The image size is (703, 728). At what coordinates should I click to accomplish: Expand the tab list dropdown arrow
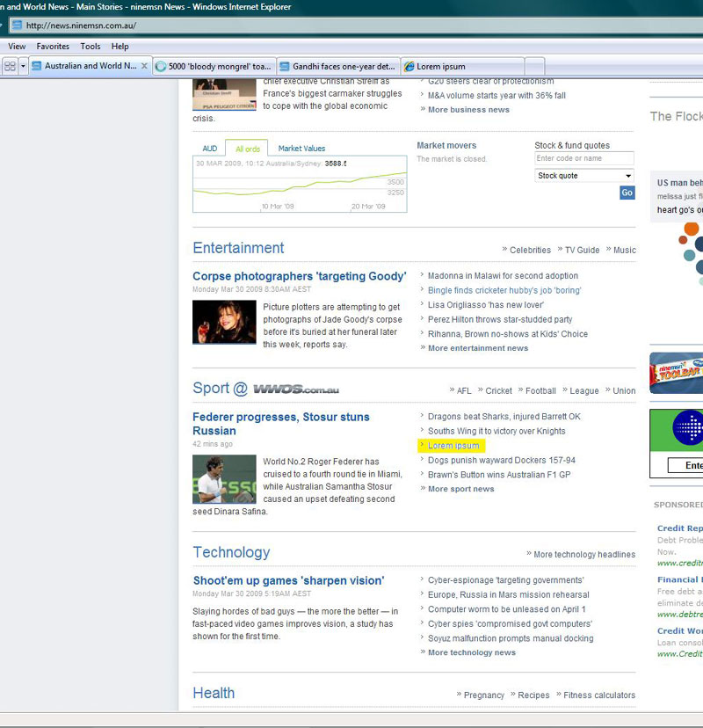(x=23, y=67)
